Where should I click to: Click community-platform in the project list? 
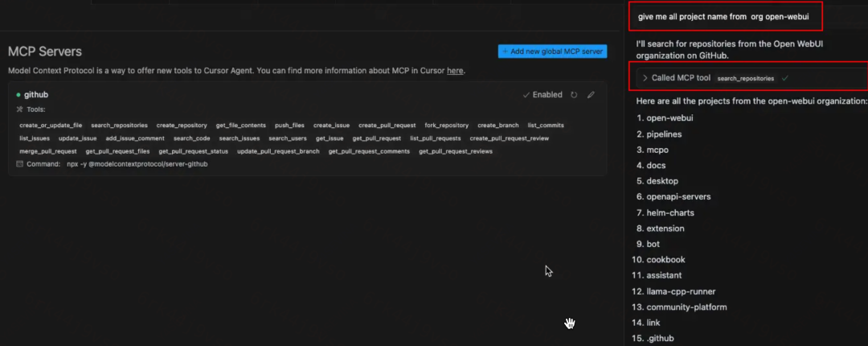(x=687, y=307)
